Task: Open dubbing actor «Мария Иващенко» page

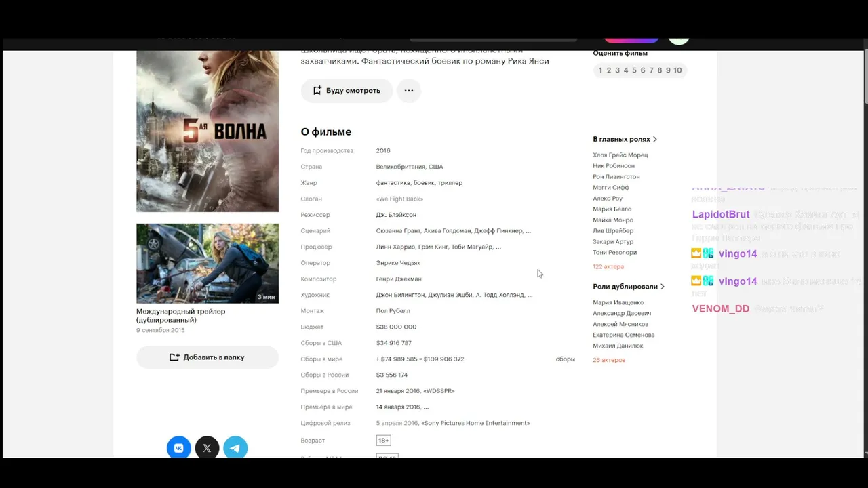Action: (x=618, y=303)
